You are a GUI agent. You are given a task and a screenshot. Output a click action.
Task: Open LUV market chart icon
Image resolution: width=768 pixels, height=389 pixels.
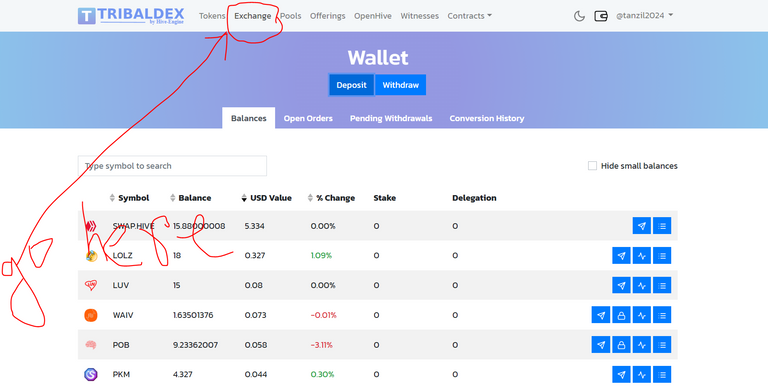pos(642,285)
